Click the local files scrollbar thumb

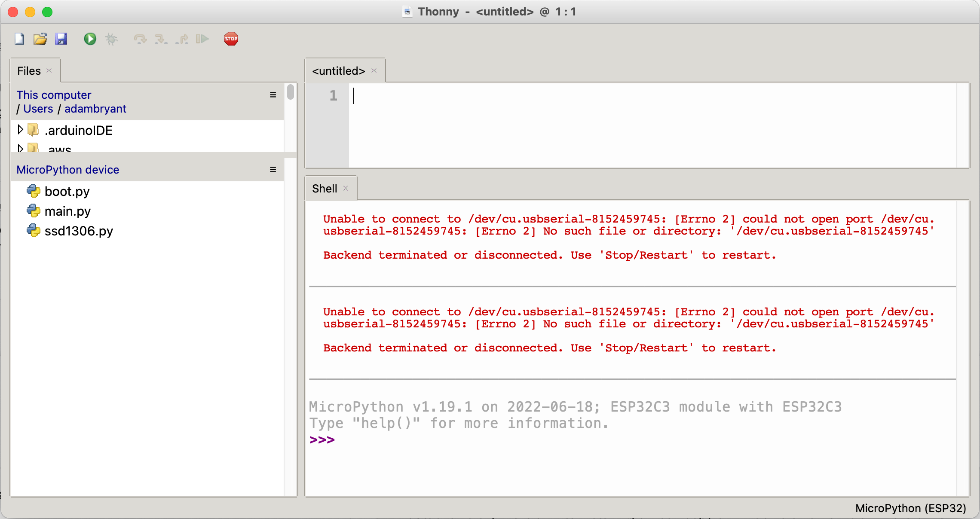coord(291,92)
